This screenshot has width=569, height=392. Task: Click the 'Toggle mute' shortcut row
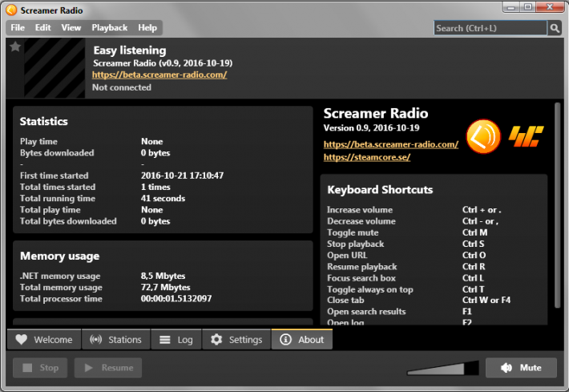[x=408, y=232]
